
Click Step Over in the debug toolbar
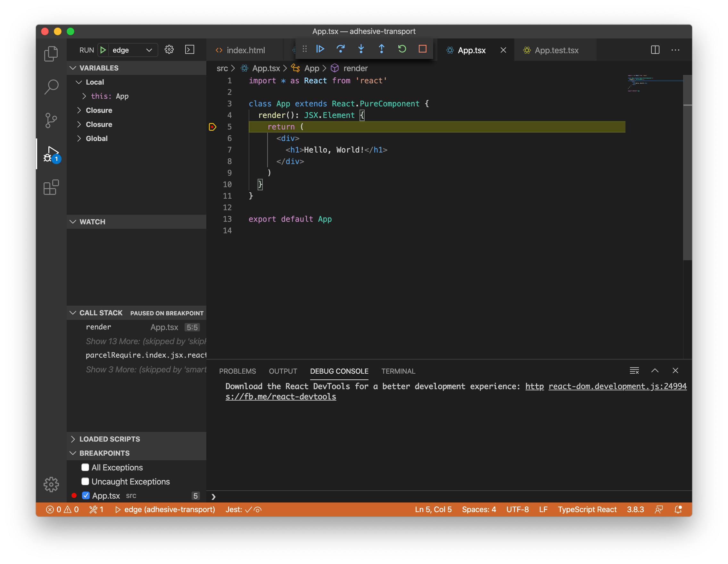click(341, 49)
